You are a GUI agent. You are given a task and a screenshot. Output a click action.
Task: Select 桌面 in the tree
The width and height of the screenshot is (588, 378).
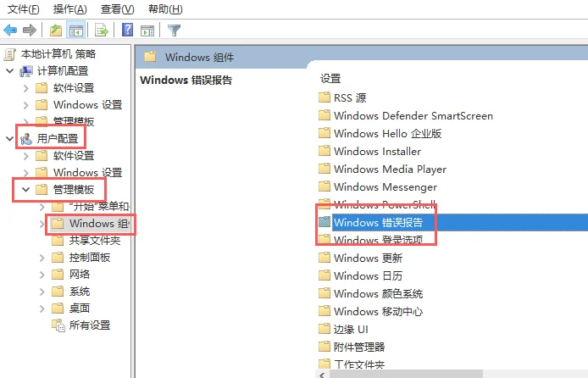(x=80, y=309)
